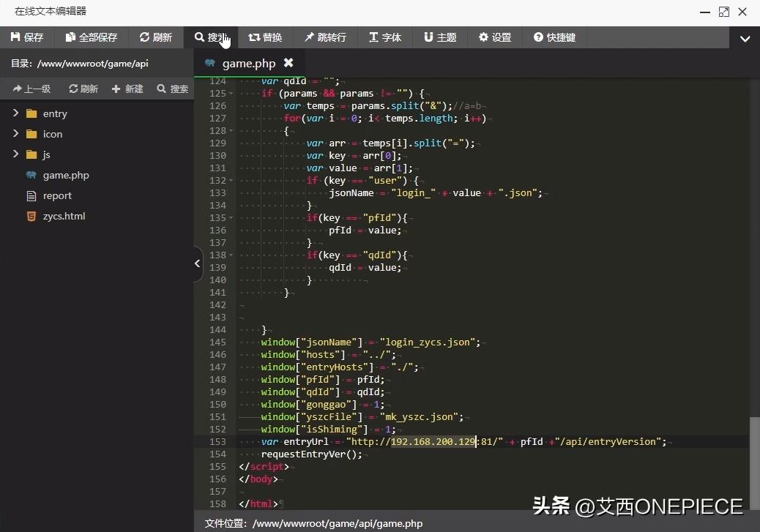The image size is (760, 532).
Task: Open the Font (字体) settings
Action: (385, 37)
